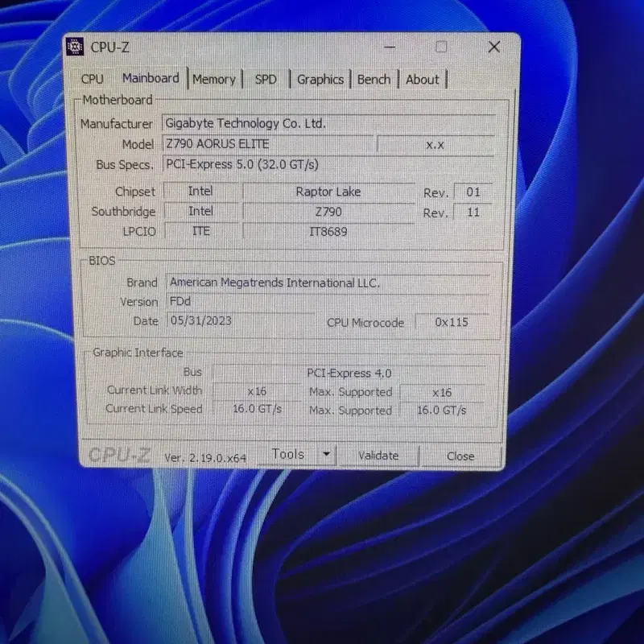This screenshot has height=644, width=644.
Task: Open the Graphics tab
Action: pyautogui.click(x=320, y=79)
